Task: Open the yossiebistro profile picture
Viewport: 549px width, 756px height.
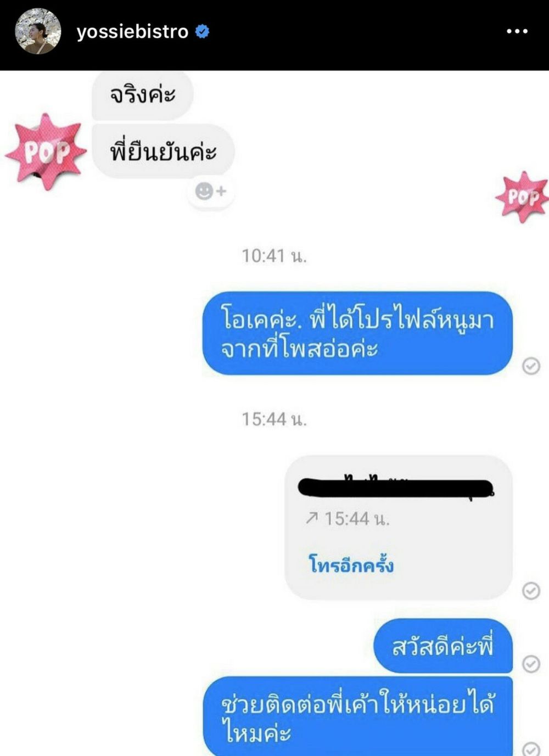Action: [x=38, y=31]
